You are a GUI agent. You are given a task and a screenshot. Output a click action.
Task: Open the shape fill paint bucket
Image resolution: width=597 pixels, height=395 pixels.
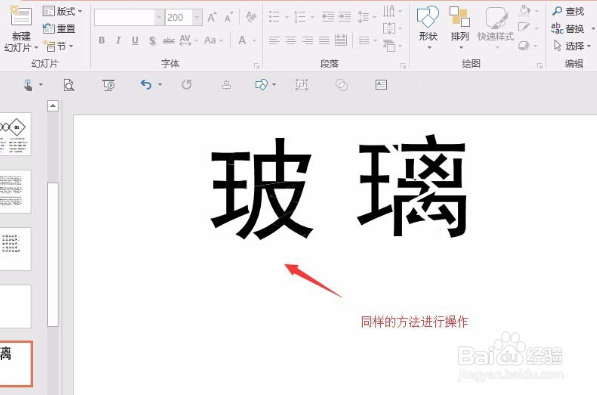528,10
